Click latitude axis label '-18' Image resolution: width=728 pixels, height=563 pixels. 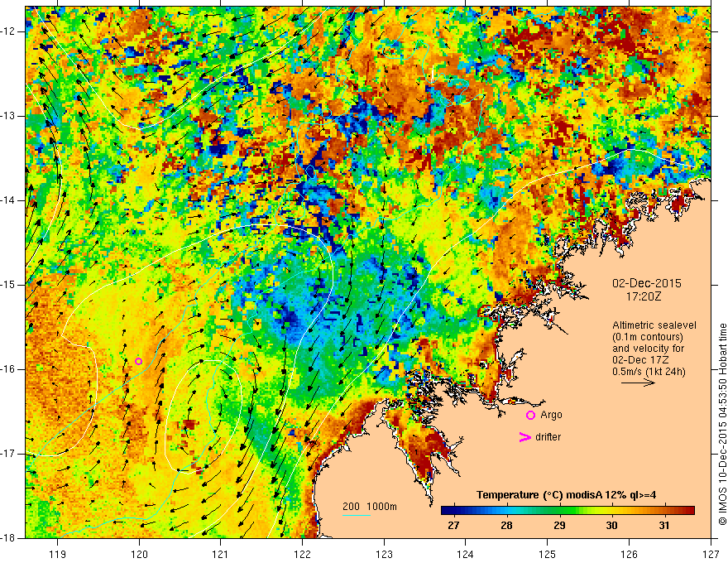(8, 538)
